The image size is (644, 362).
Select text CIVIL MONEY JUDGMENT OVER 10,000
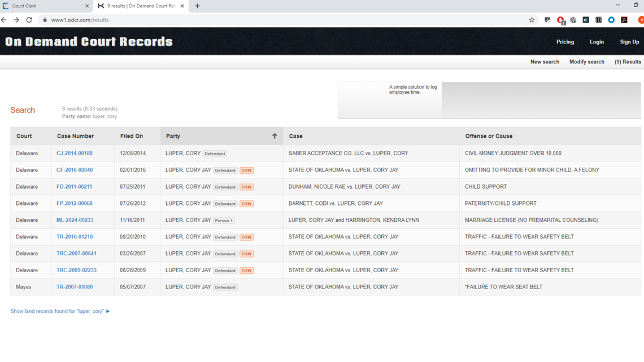(513, 153)
